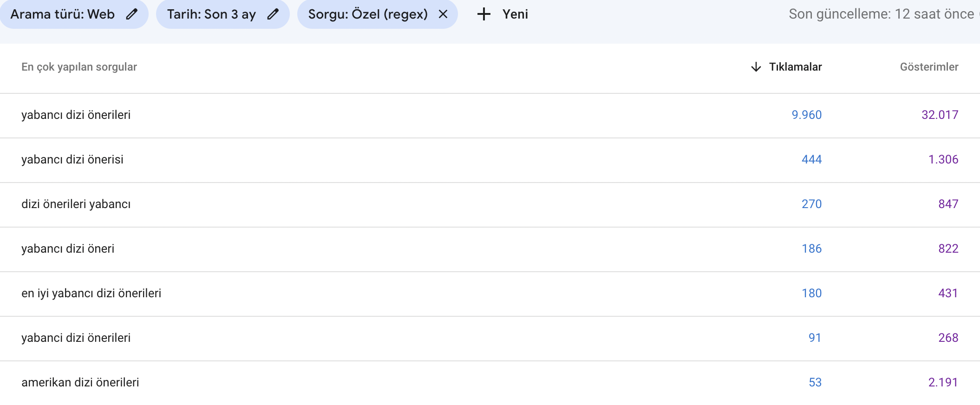Toggle sort order on Tıklamalar column

pyautogui.click(x=796, y=67)
